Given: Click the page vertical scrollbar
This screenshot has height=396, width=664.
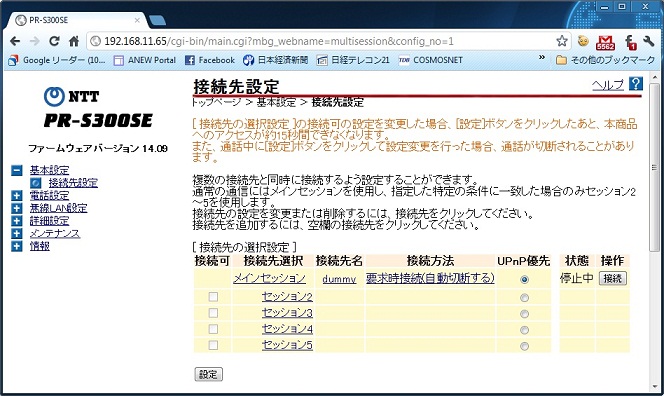Looking at the screenshot, I should point(655,167).
